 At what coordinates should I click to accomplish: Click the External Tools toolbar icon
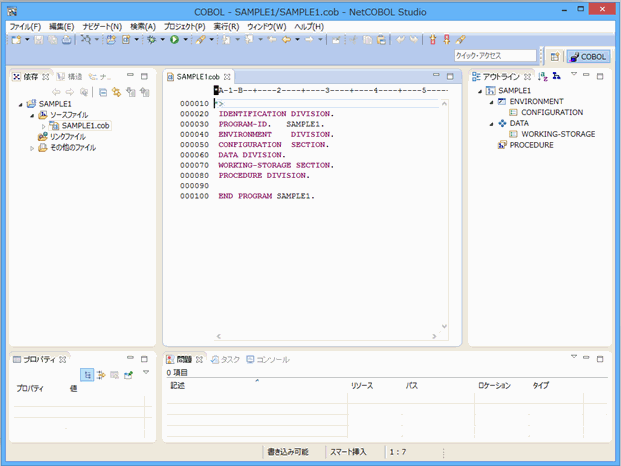(x=200, y=40)
